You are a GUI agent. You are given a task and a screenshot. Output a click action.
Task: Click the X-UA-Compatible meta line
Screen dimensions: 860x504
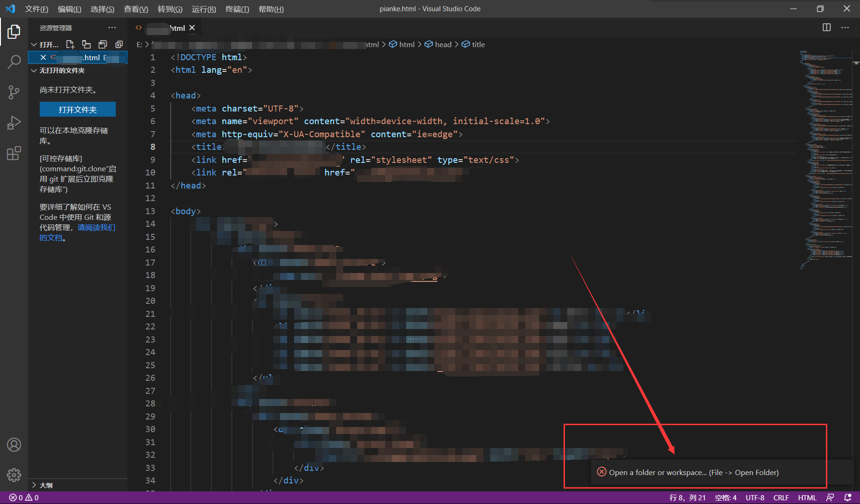(x=327, y=134)
